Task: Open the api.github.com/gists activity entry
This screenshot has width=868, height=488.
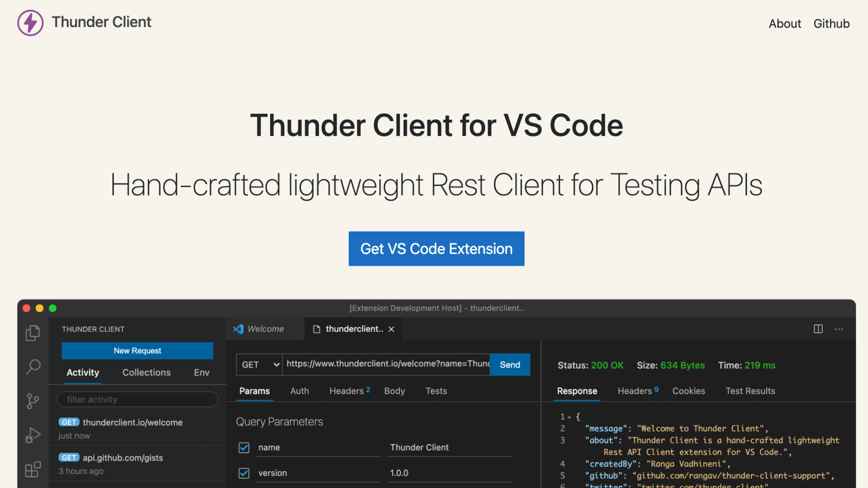Action: (x=137, y=464)
